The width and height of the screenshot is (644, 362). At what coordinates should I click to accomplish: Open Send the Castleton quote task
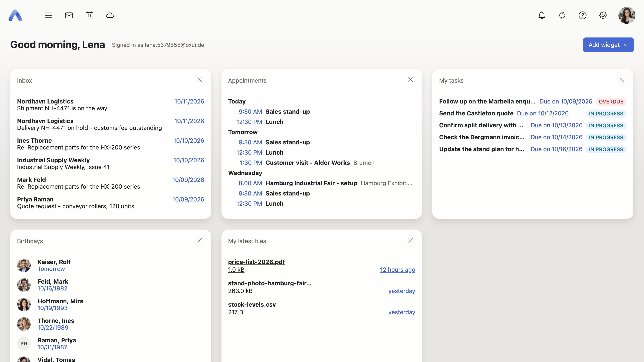533,113
